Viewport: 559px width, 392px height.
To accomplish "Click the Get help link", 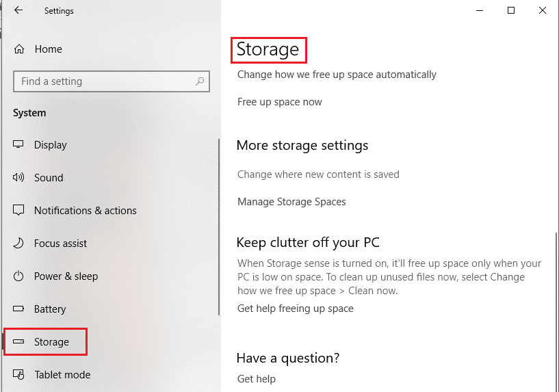I will coord(257,379).
